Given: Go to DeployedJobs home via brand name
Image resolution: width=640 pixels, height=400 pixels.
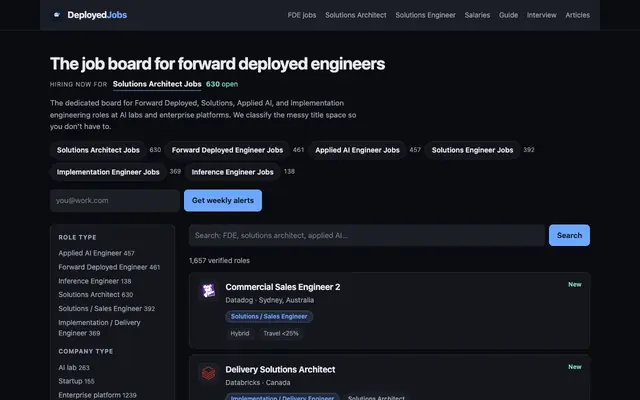Looking at the screenshot, I should [97, 15].
